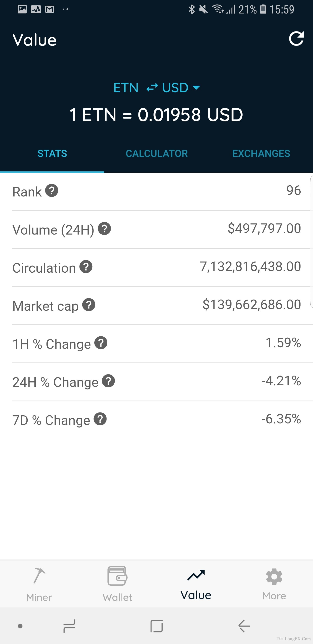This screenshot has height=644, width=313.
Task: Switch to the Exchanges tab
Action: click(261, 154)
